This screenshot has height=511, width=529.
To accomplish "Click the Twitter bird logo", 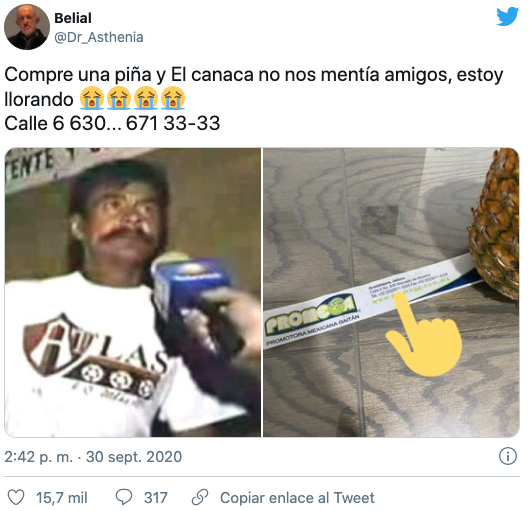I will tap(507, 16).
